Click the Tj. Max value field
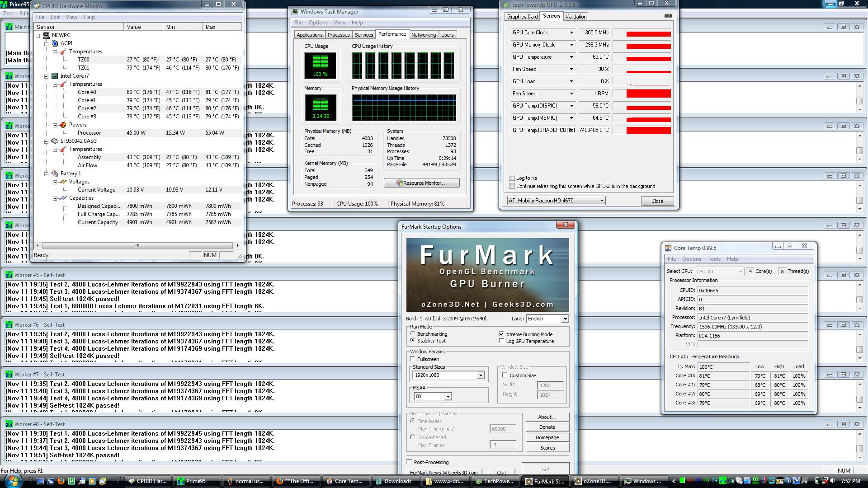Image resolution: width=868 pixels, height=488 pixels. [723, 366]
